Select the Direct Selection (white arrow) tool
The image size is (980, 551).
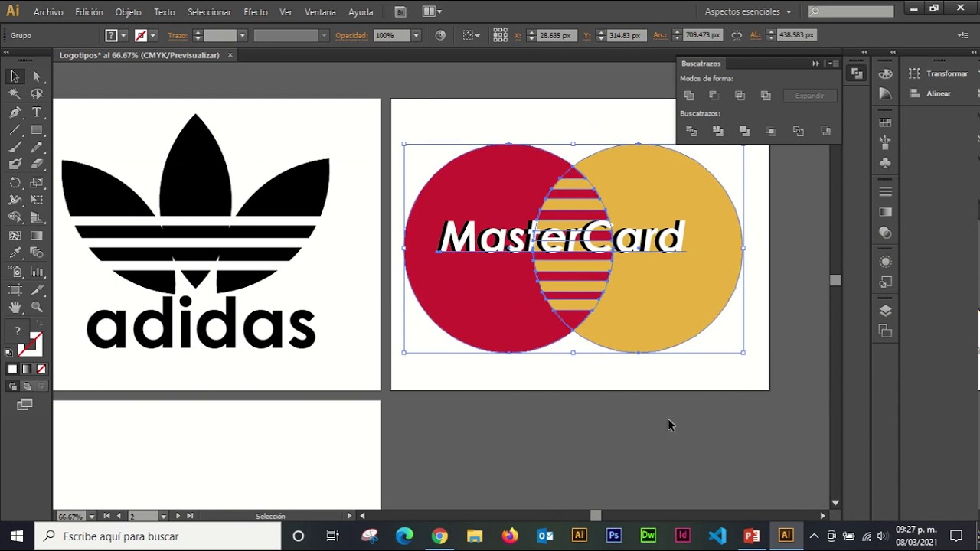(36, 77)
